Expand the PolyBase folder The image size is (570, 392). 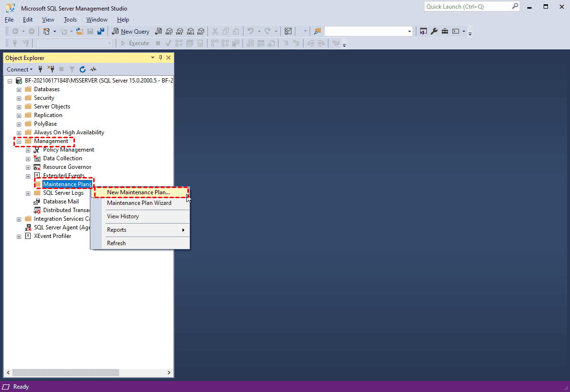19,125
